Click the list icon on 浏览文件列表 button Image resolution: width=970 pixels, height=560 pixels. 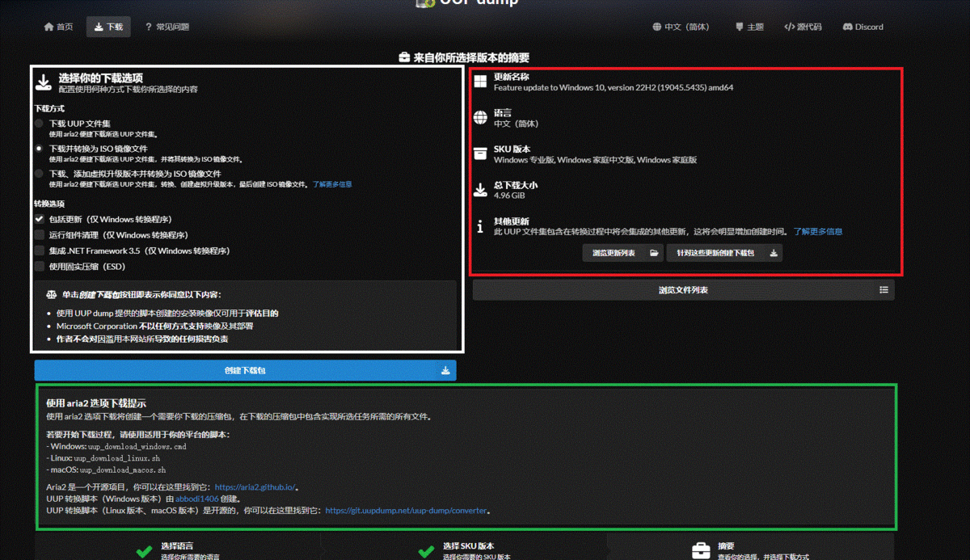pos(884,290)
